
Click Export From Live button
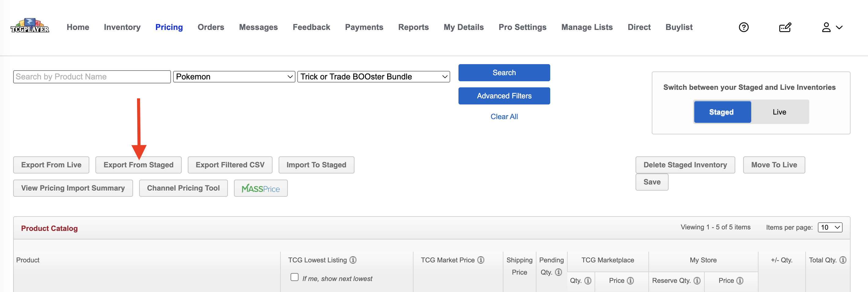(x=51, y=165)
